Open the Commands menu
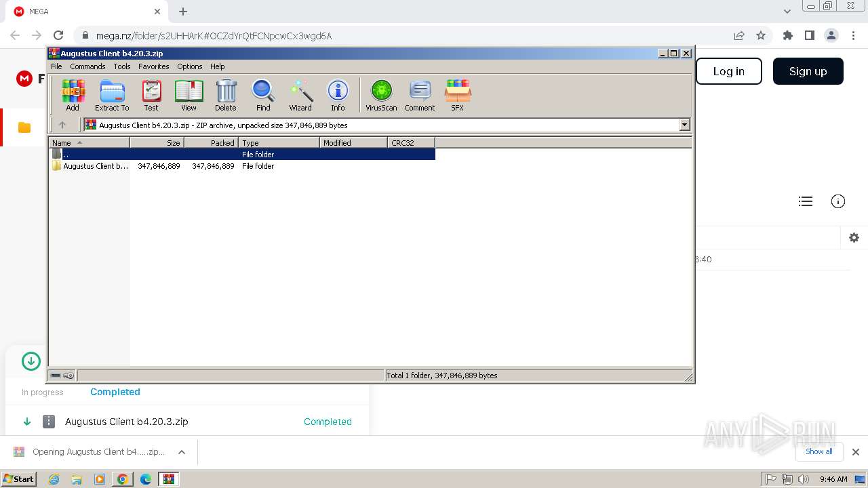The height and width of the screenshot is (488, 868). (87, 66)
